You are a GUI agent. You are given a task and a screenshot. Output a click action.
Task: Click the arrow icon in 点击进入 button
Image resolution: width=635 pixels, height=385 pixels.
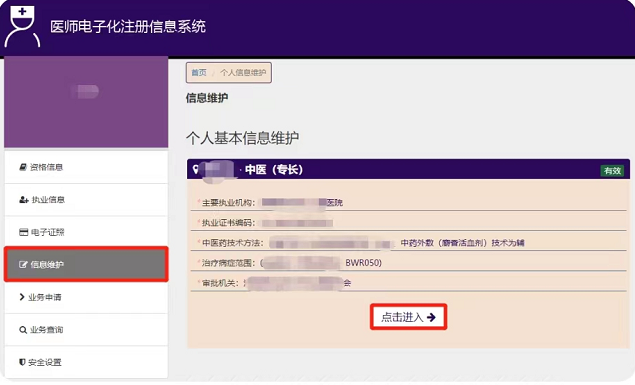431,317
